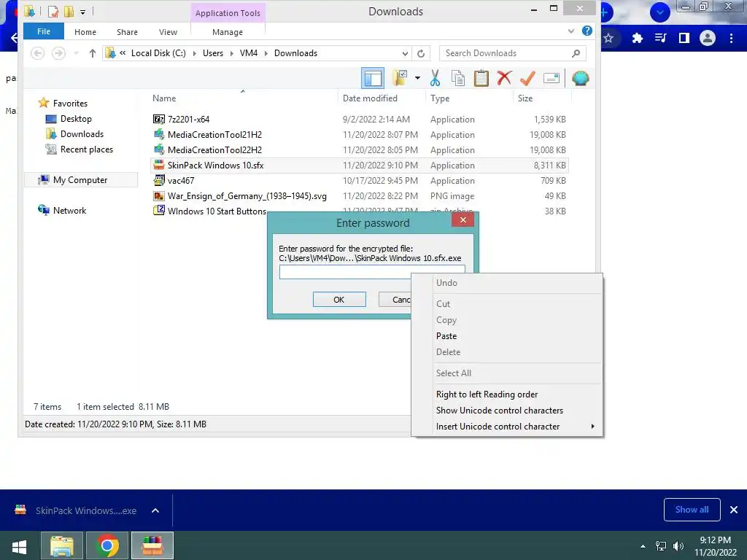Open dropdown arrow next to folder options icon
The width and height of the screenshot is (747, 560).
[x=417, y=77]
